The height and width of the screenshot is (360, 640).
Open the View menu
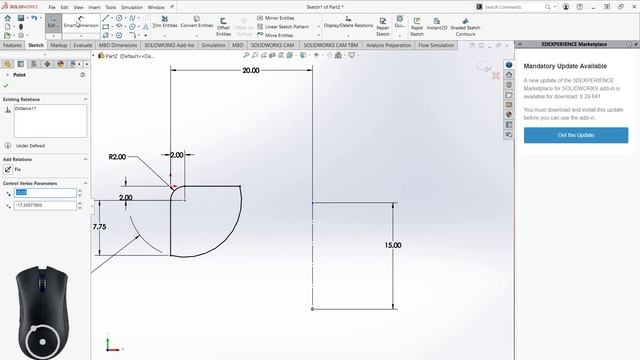click(x=78, y=7)
